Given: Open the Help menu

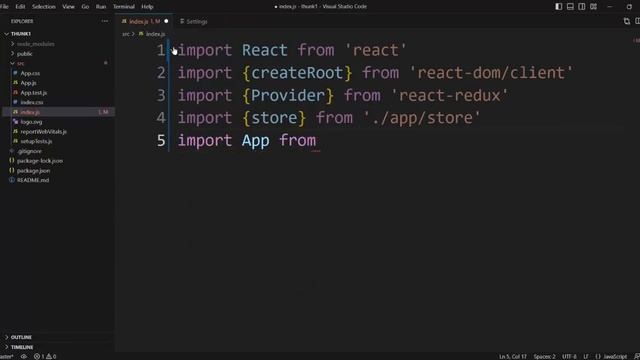Looking at the screenshot, I should [x=147, y=7].
